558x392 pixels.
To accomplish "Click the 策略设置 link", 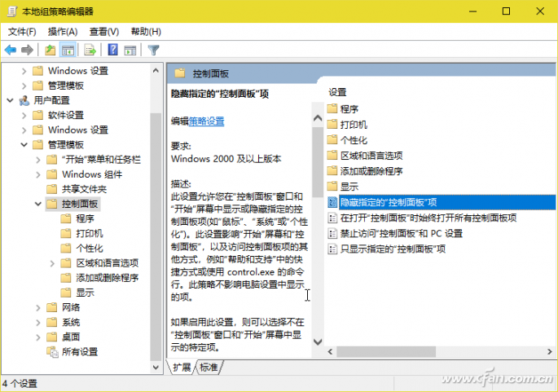I will (x=206, y=121).
